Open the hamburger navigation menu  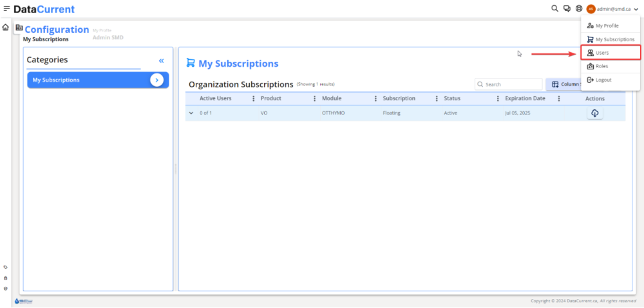click(x=6, y=8)
